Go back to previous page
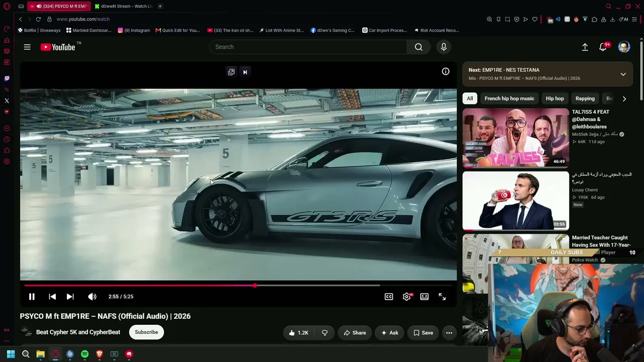Screen dimensions: 644x362 [21, 19]
